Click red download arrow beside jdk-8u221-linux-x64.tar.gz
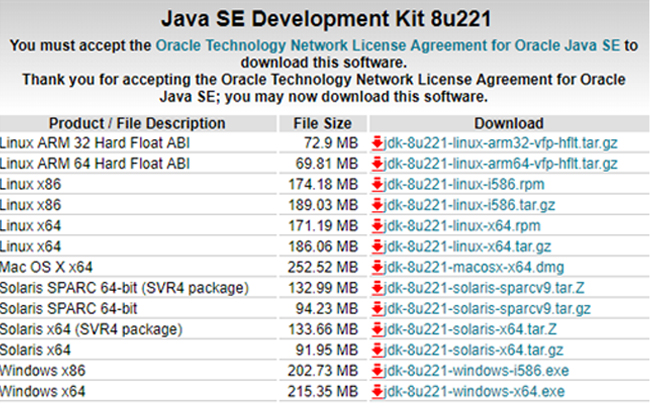650x409 pixels. (377, 247)
